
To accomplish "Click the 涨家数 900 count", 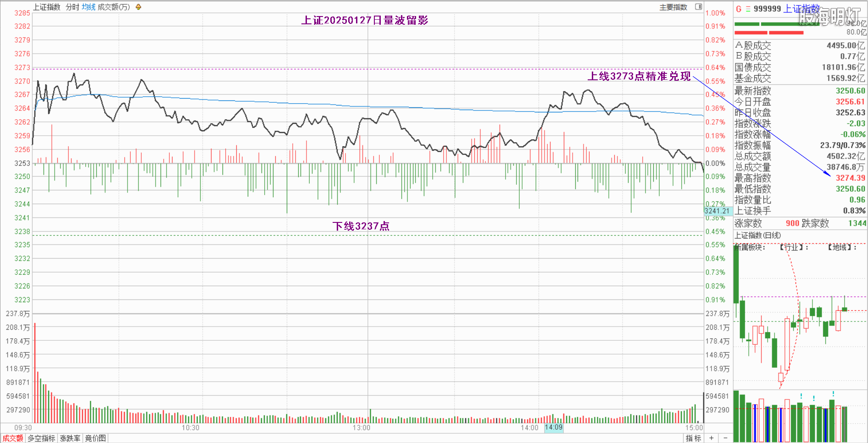I will point(792,223).
